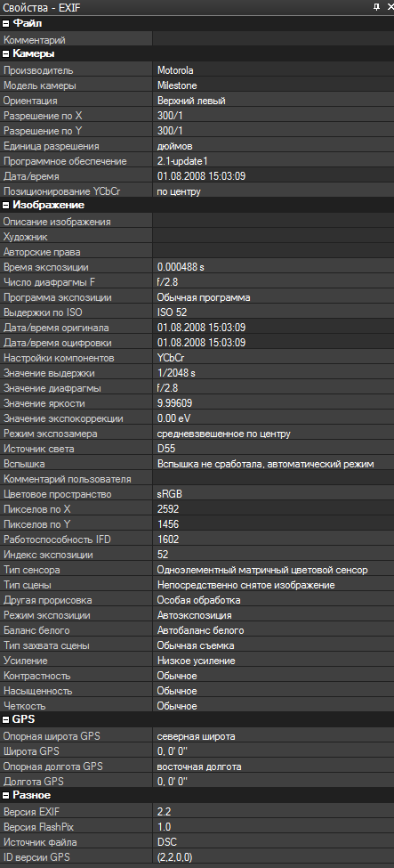Click the Авторские права value field

[x=273, y=252]
